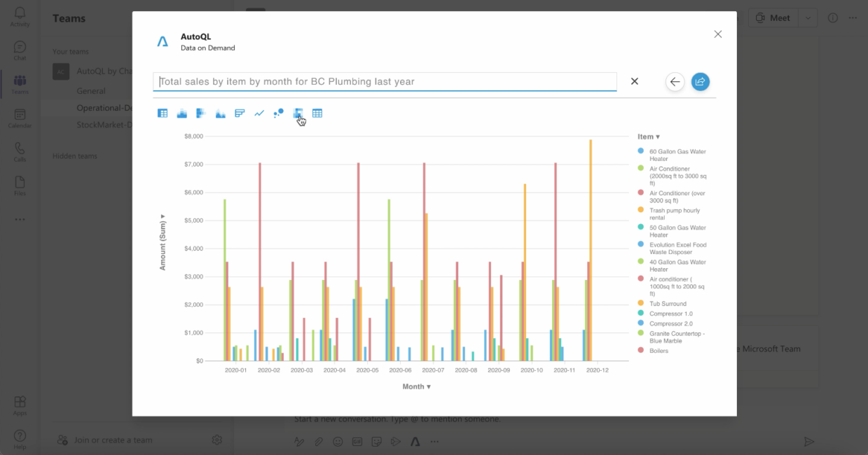Screen dimensions: 868x455
Task: Click the Evolution Excel Food Waste Disposer label
Action: pos(678,248)
